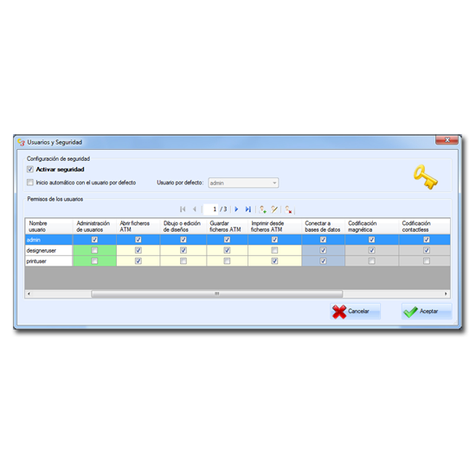Viewport: 476px width, 476px height.
Task: Select the printuser row name
Action: click(x=48, y=261)
